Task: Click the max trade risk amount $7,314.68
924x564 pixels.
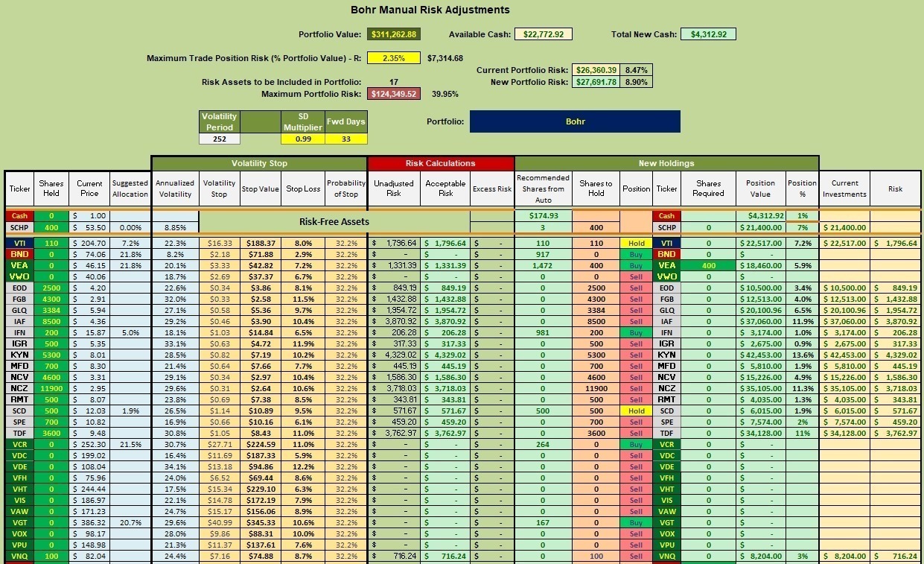Action: pos(445,58)
